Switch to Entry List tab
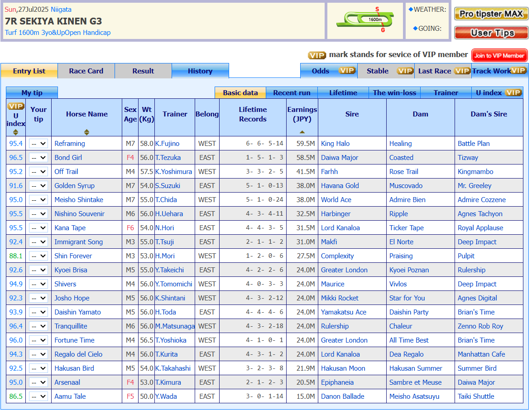The image size is (532, 411). click(29, 71)
